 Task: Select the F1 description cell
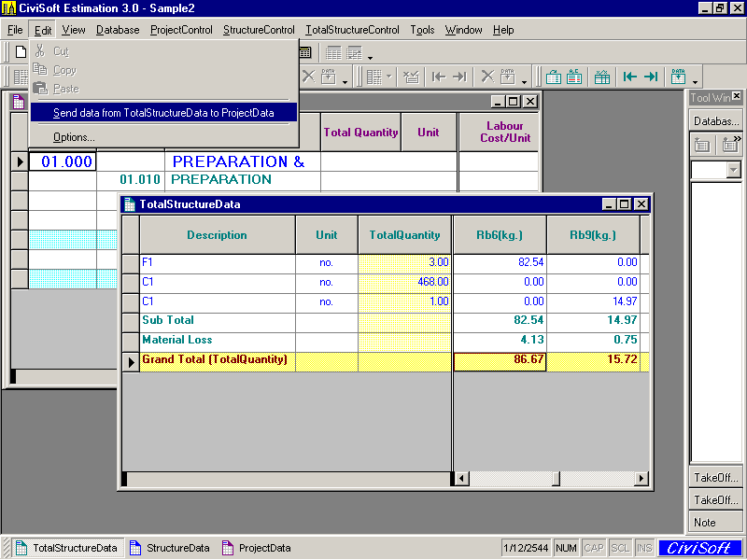(x=218, y=263)
